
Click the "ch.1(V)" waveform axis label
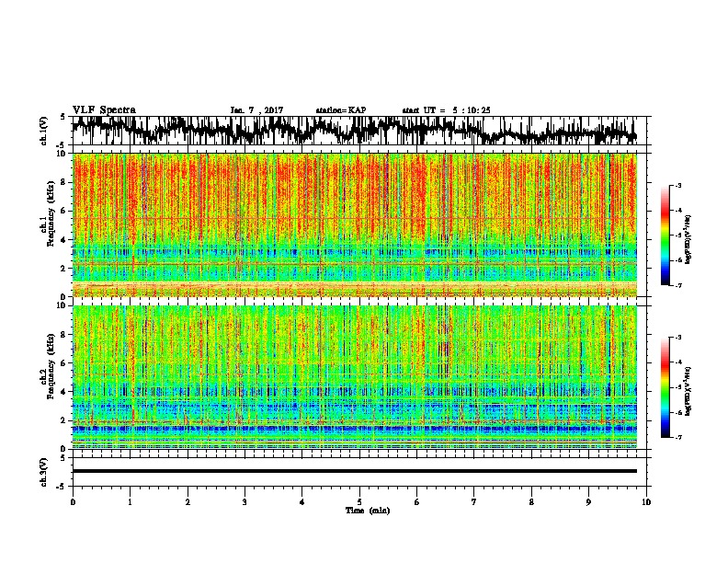tap(44, 131)
